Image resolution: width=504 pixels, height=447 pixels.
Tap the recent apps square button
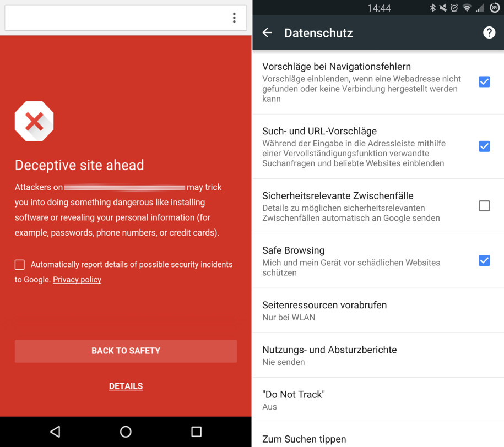click(197, 432)
